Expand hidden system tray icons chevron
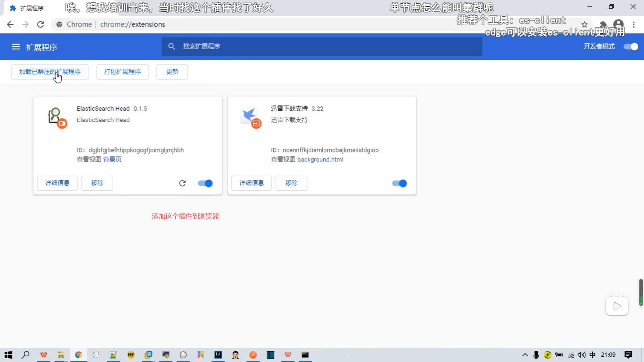 (525, 355)
